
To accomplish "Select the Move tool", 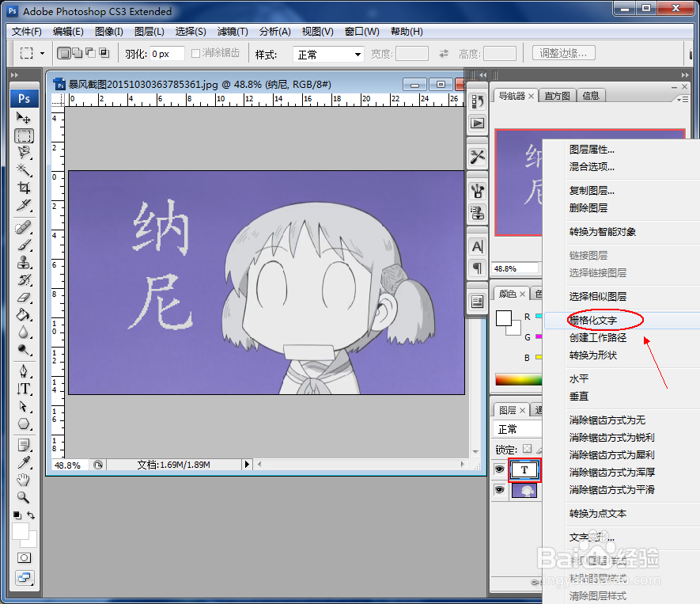I will tap(24, 118).
